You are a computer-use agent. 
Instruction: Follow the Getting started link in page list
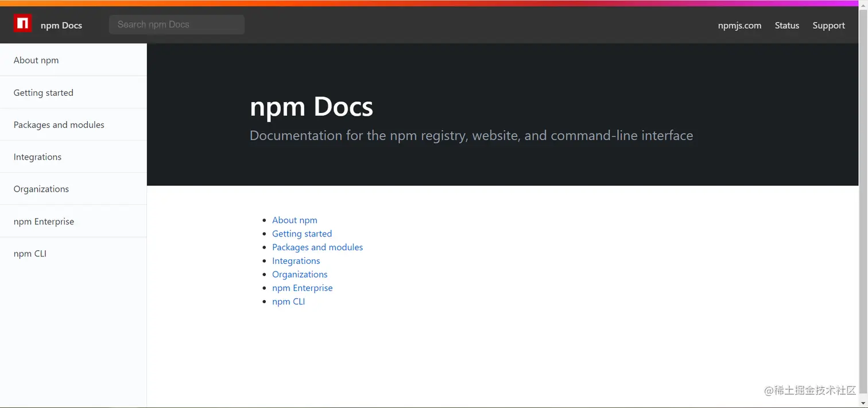coord(302,234)
